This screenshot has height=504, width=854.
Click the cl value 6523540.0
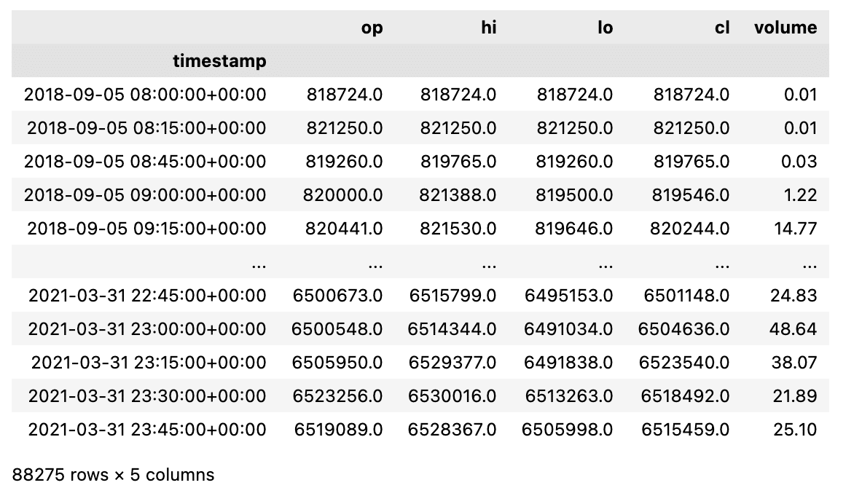(x=683, y=362)
